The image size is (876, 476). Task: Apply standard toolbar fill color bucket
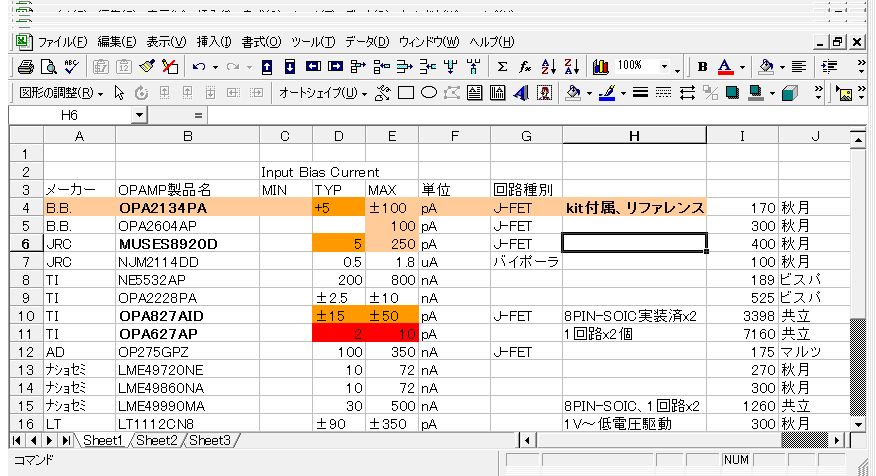tap(766, 67)
